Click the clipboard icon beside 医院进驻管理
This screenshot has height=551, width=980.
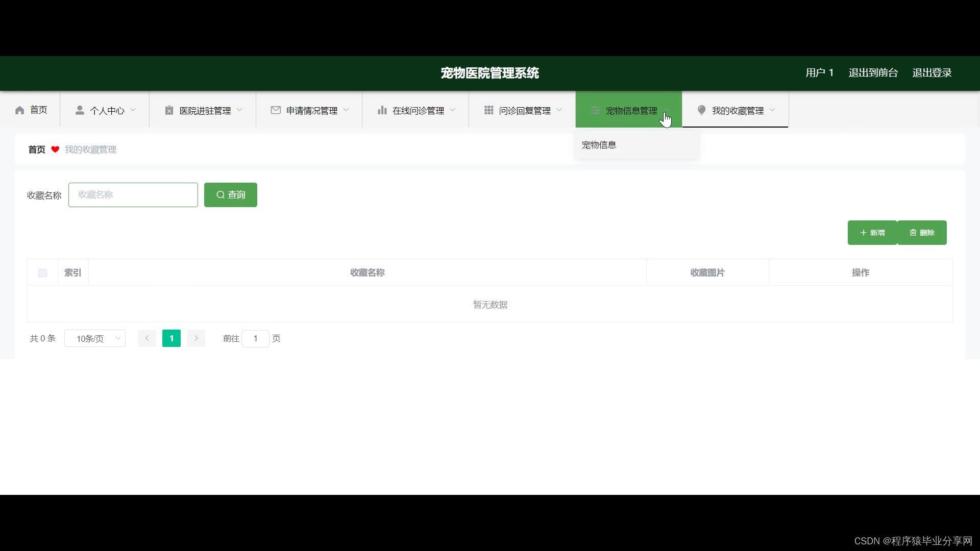pyautogui.click(x=169, y=110)
